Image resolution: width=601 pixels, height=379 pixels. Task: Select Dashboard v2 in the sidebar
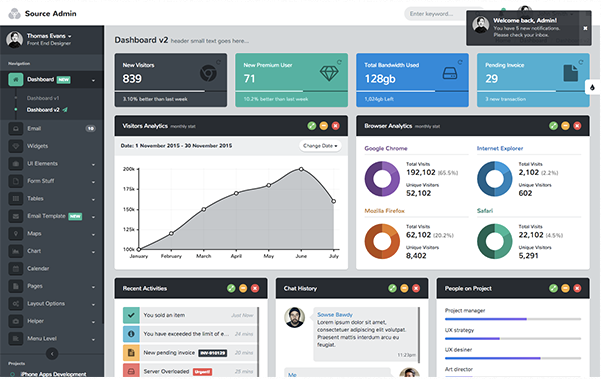(x=43, y=110)
